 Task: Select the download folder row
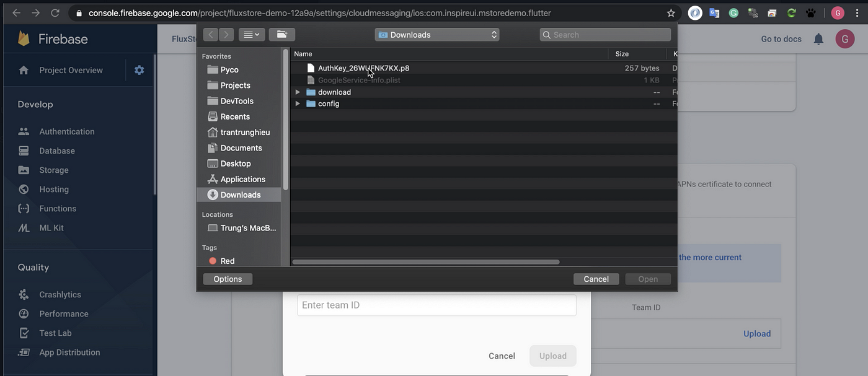pyautogui.click(x=484, y=92)
